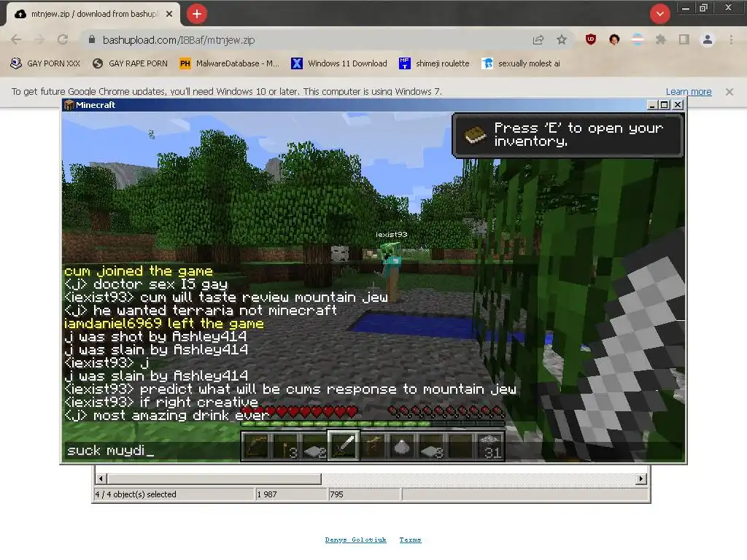The width and height of the screenshot is (747, 560).
Task: Switch to the mtnjew.zip download tab
Action: 93,15
